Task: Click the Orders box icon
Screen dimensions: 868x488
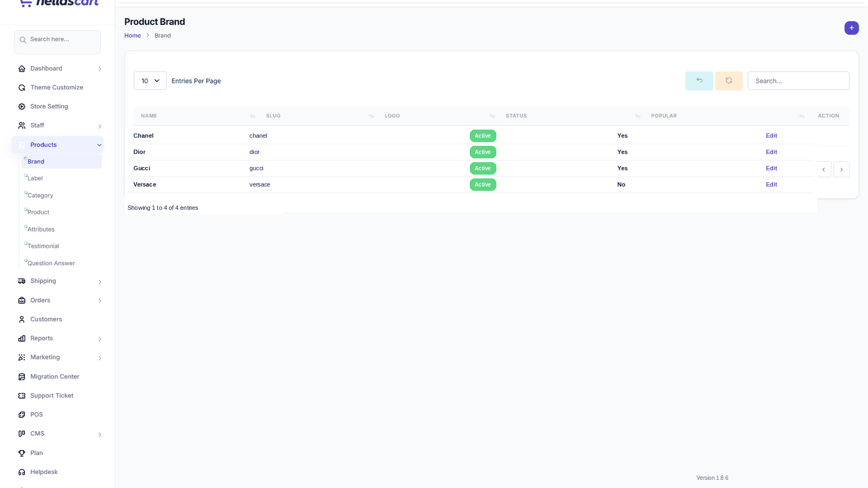Action: coord(22,300)
